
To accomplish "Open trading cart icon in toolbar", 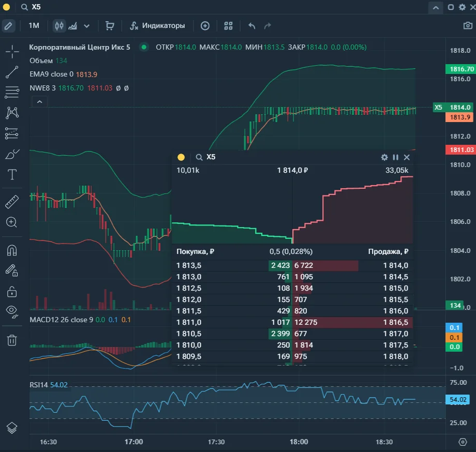I will click(x=110, y=26).
